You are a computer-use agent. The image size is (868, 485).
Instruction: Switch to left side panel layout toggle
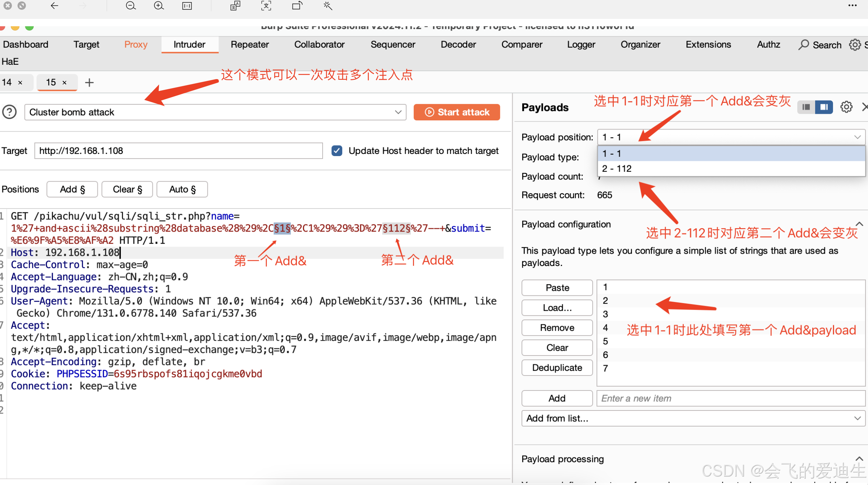click(806, 107)
